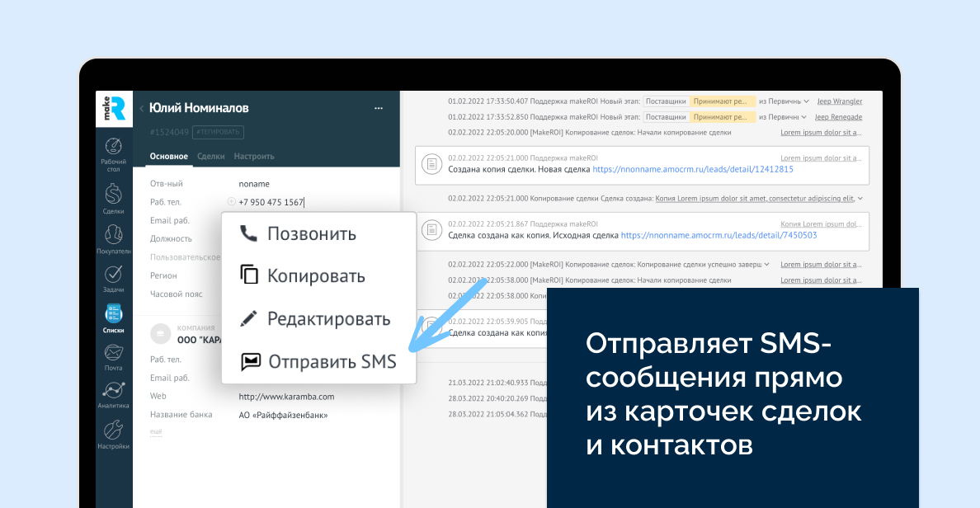Open Почта section in sidebar
980x508 pixels.
[x=113, y=357]
